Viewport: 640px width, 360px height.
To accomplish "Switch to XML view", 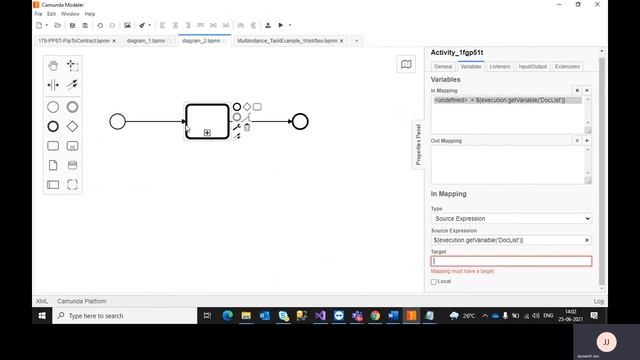I will pyautogui.click(x=42, y=301).
